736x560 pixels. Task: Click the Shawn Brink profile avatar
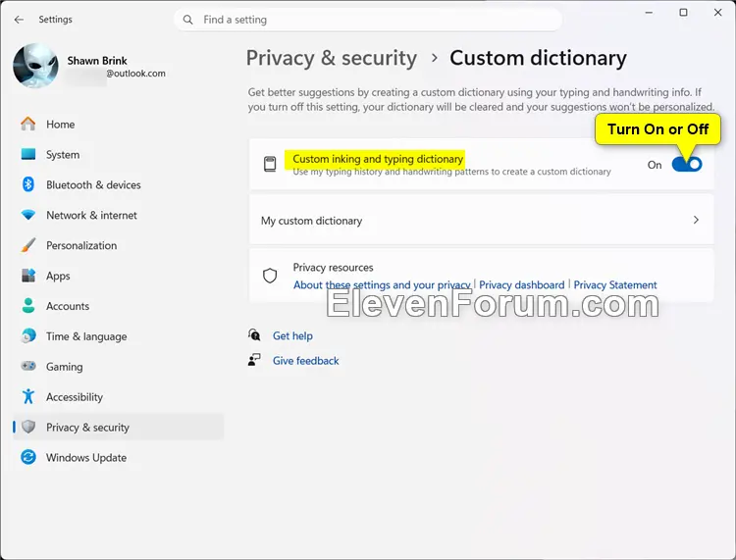pos(35,66)
